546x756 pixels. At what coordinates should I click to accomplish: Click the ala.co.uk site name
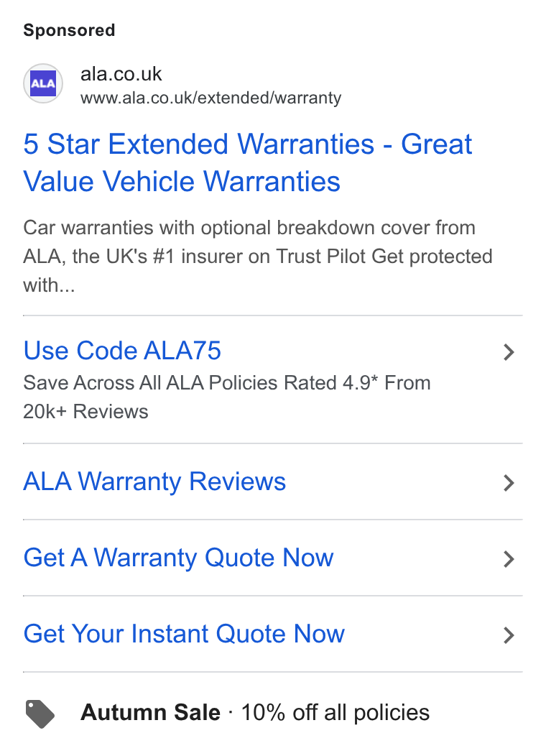121,74
